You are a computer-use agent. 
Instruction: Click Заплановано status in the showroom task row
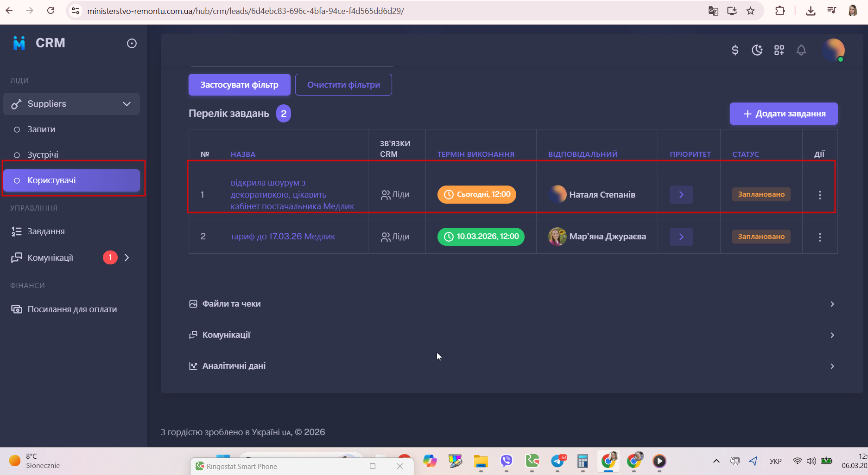(x=761, y=194)
